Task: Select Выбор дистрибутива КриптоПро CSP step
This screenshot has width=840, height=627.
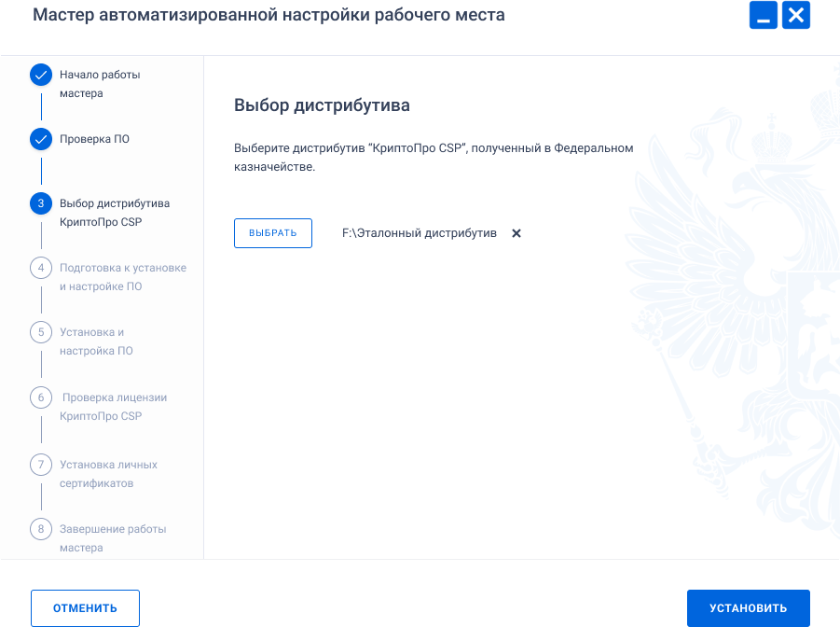Action: pyautogui.click(x=115, y=213)
